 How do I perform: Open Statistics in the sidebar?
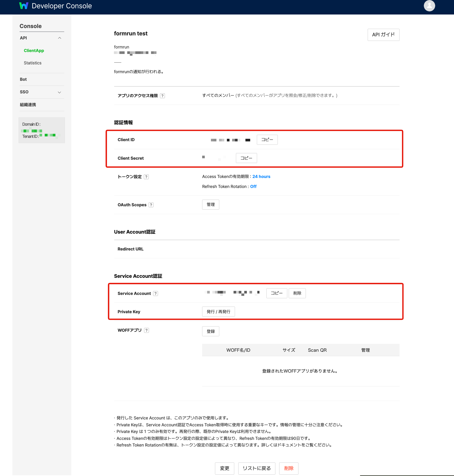click(x=32, y=63)
